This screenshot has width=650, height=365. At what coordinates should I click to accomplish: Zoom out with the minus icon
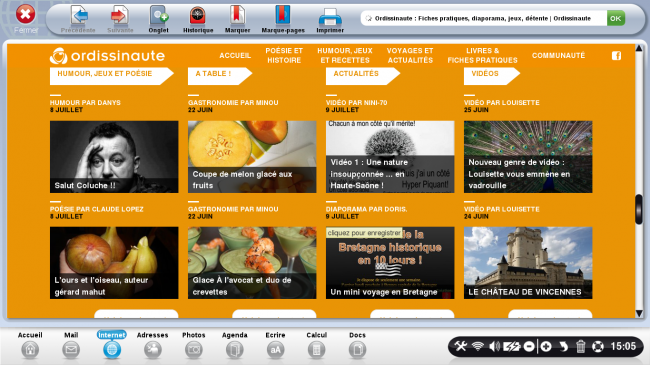click(529, 346)
